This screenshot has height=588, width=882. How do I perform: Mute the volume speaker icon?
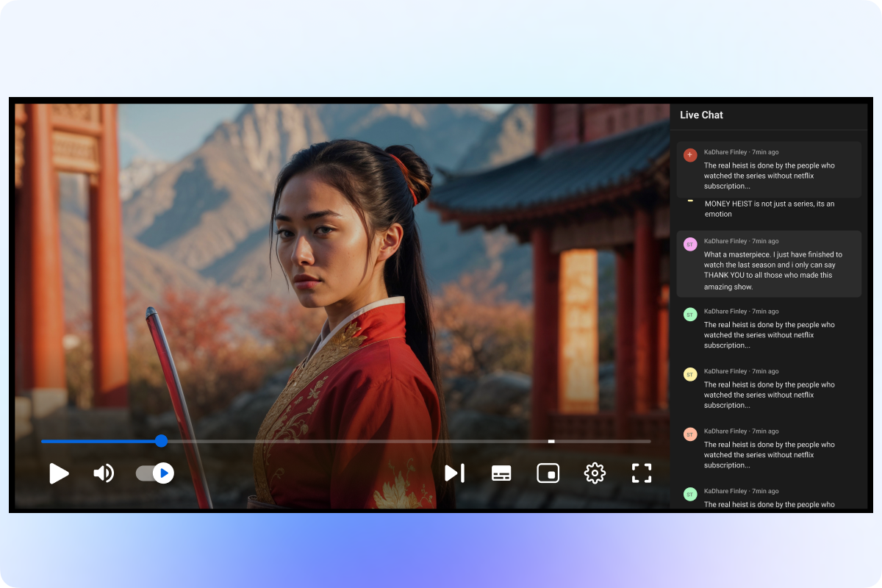(x=104, y=473)
